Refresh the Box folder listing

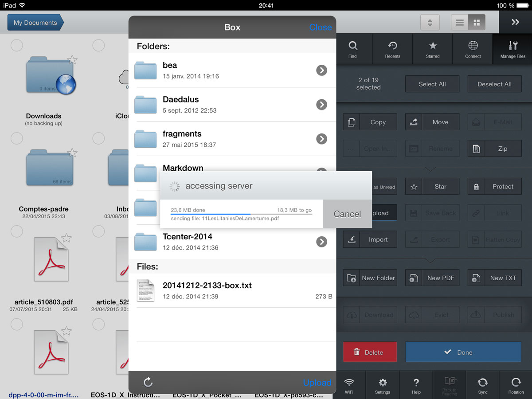point(148,382)
